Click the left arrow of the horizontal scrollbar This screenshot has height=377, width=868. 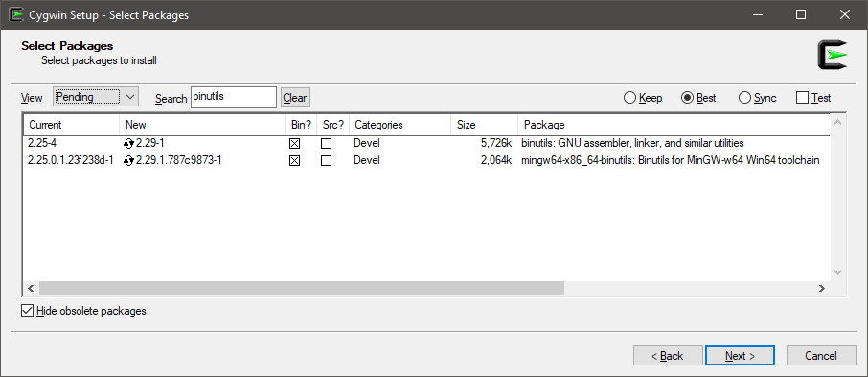(31, 289)
